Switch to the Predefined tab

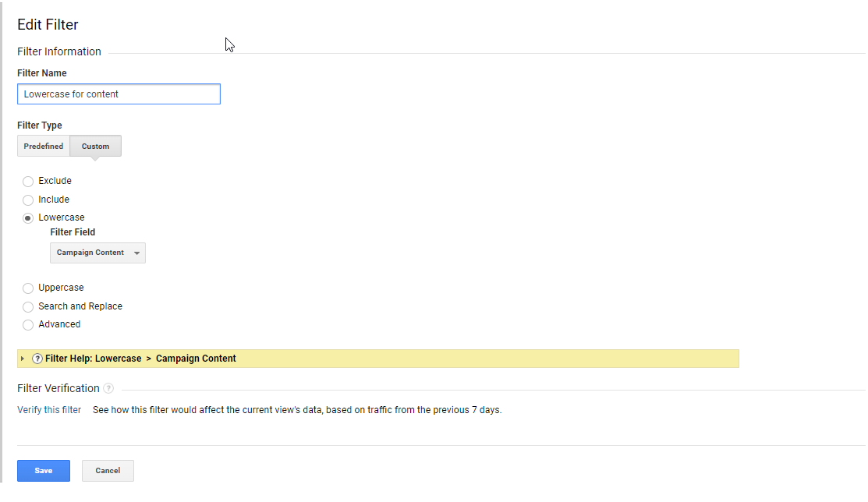pyautogui.click(x=43, y=146)
